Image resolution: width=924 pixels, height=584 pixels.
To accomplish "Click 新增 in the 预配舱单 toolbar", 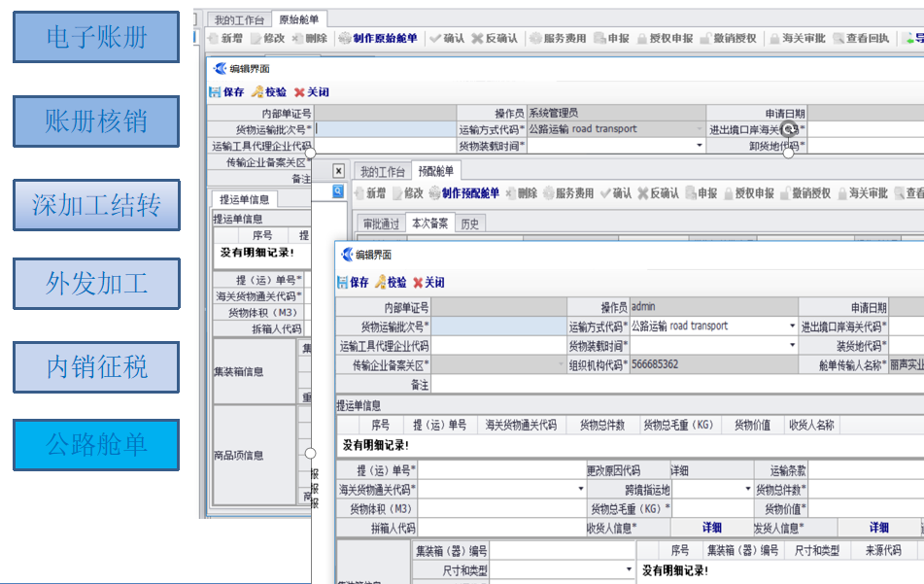I will [370, 193].
